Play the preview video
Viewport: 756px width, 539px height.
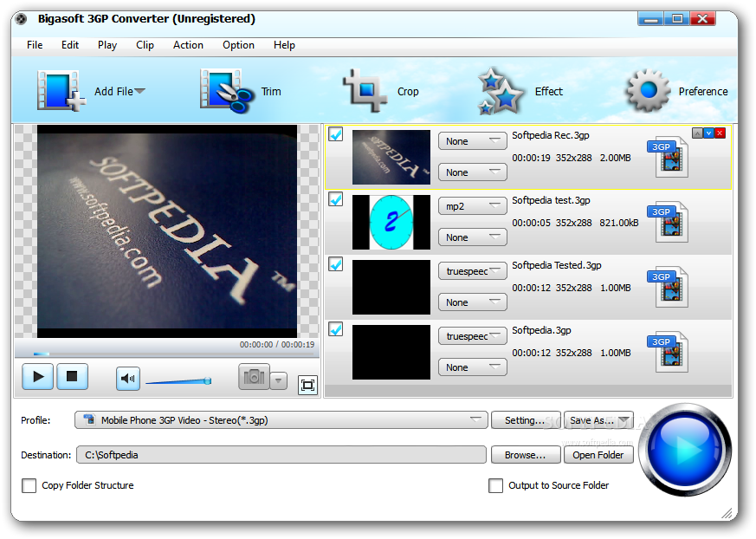(37, 376)
